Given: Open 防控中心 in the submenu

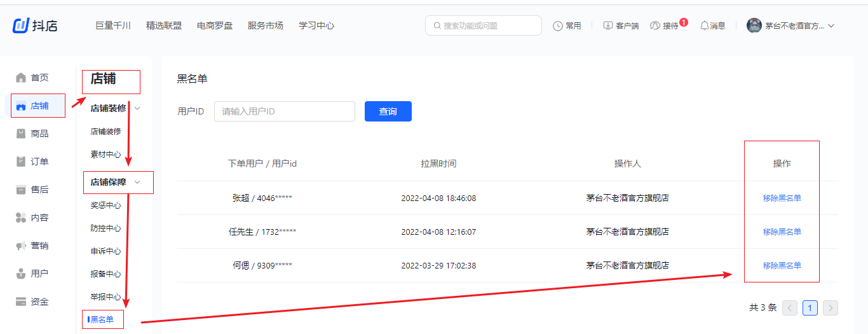Looking at the screenshot, I should pos(105,228).
